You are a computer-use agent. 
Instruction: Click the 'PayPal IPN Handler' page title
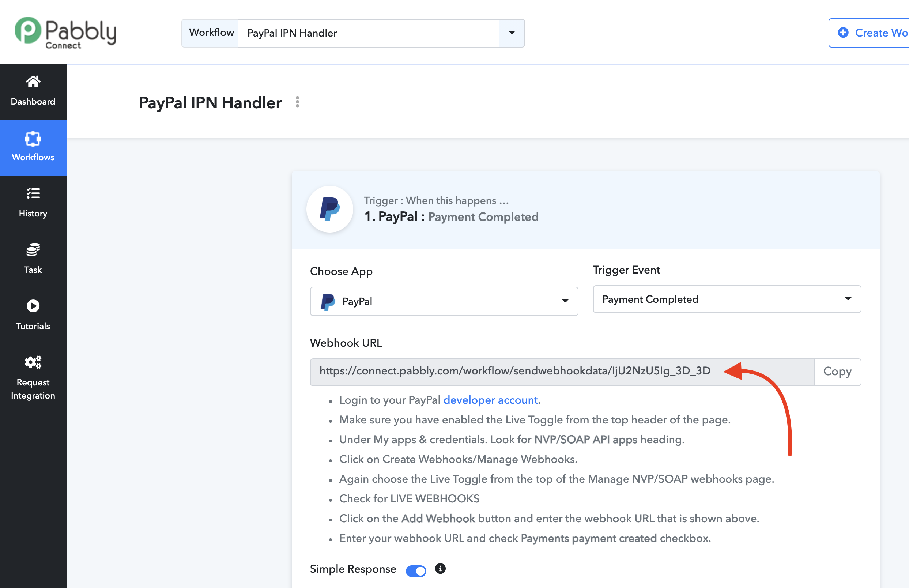210,103
